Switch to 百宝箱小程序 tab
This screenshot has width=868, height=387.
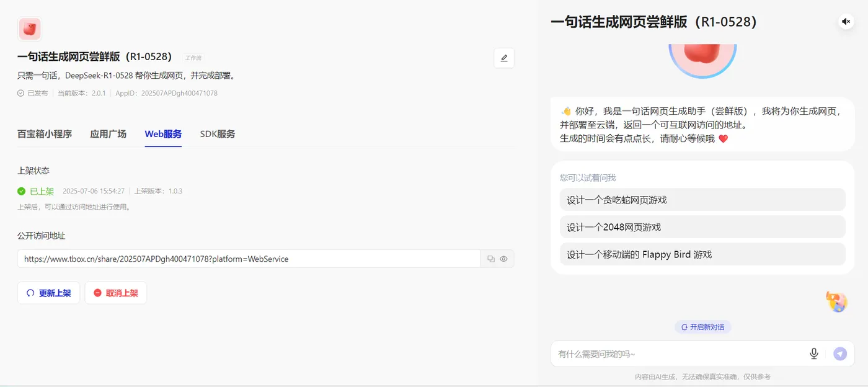point(45,134)
